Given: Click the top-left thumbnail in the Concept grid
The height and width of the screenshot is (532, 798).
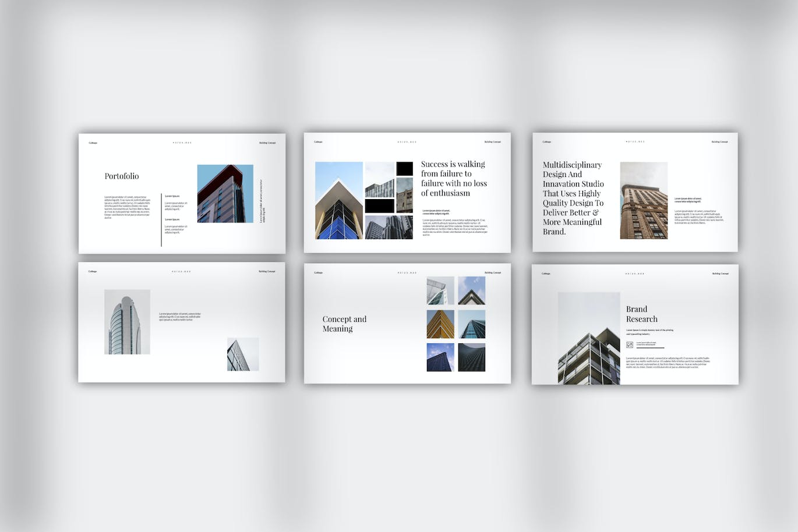Looking at the screenshot, I should (x=440, y=290).
